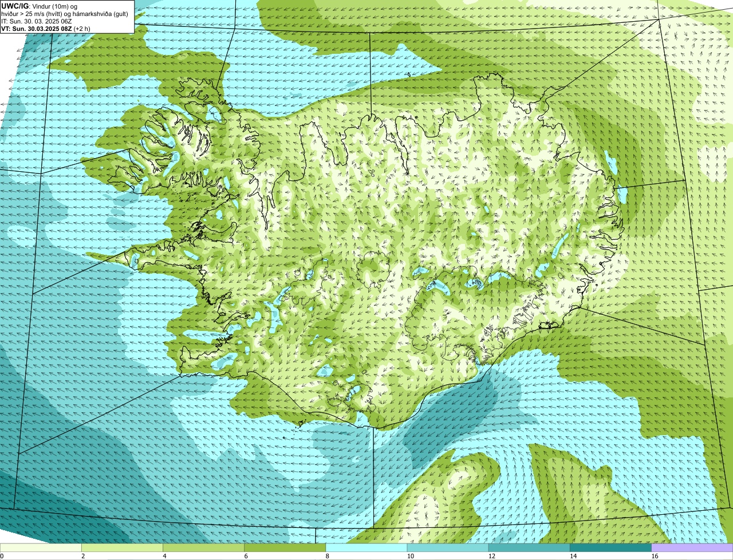This screenshot has height=560, width=733.
Task: Click the 'hviður > 25 m/s (hvítt)' description line
Action: tap(65, 14)
